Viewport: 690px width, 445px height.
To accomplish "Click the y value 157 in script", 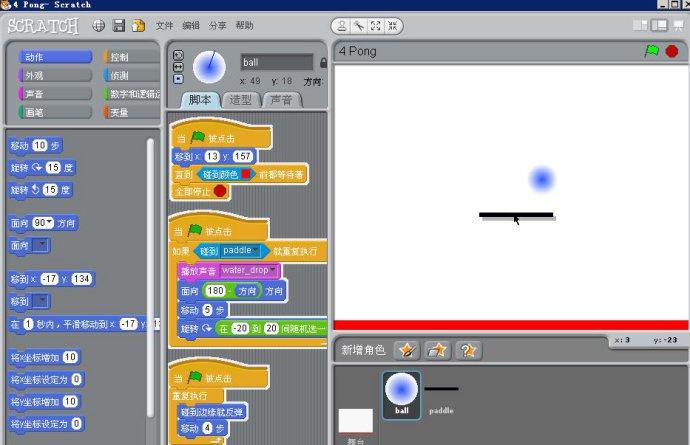I will pos(242,156).
